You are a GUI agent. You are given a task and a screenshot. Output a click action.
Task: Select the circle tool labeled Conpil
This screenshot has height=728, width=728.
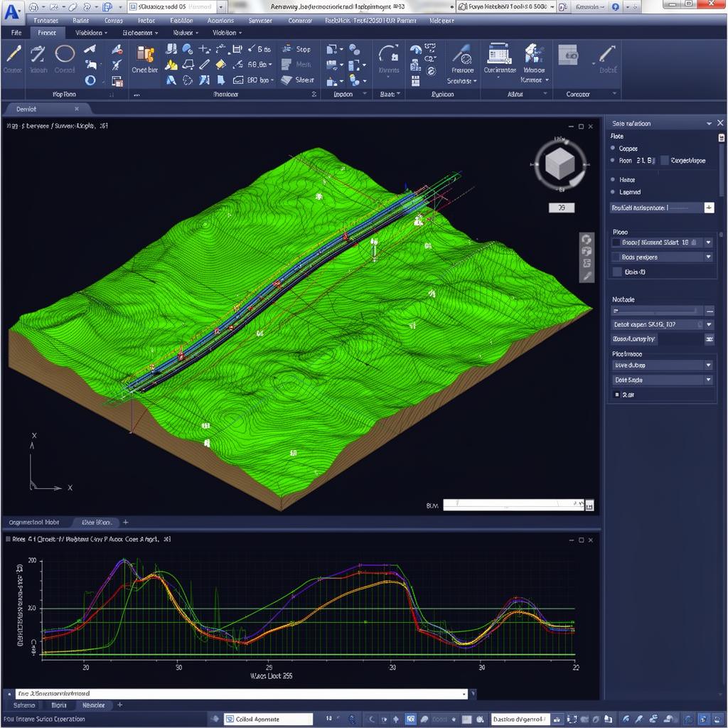pyautogui.click(x=65, y=54)
